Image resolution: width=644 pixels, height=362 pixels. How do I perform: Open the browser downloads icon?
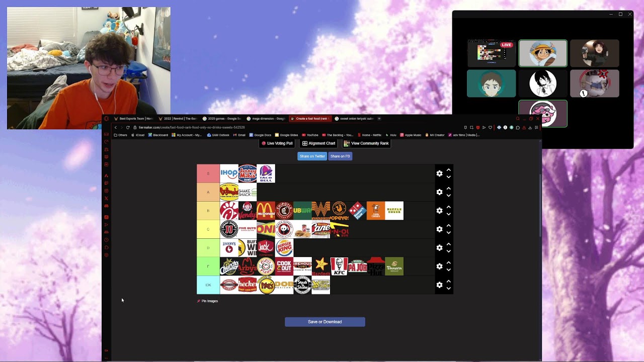click(x=530, y=128)
